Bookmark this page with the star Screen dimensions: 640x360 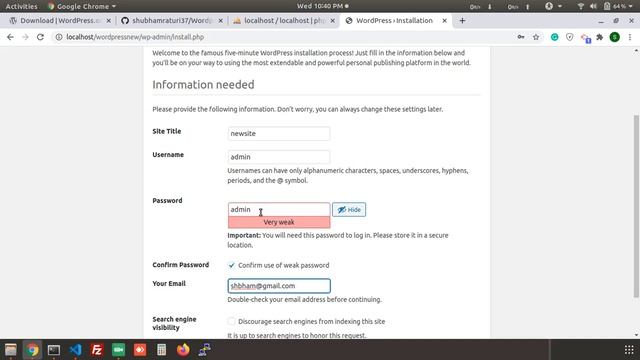point(536,37)
